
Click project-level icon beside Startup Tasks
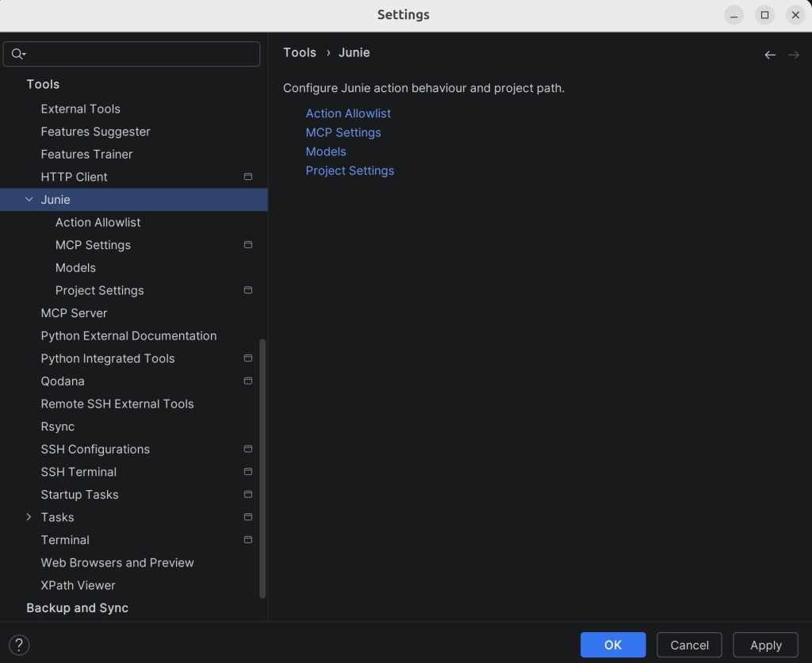point(248,494)
